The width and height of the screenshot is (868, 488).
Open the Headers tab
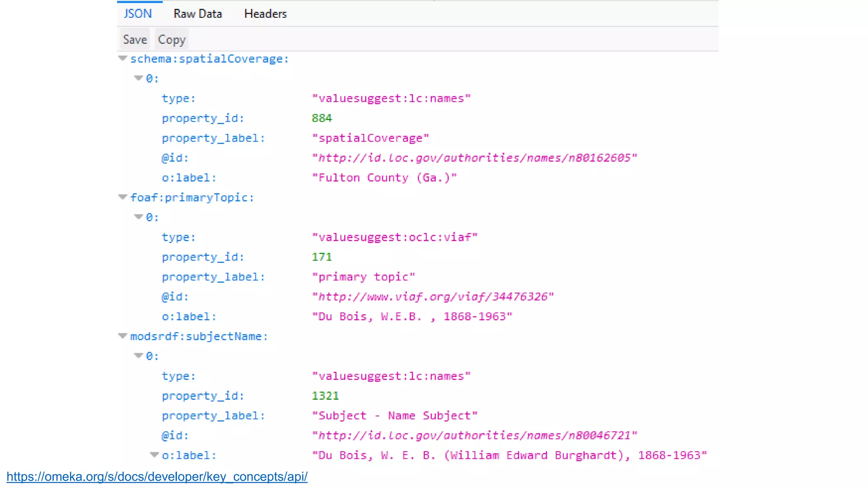(265, 14)
